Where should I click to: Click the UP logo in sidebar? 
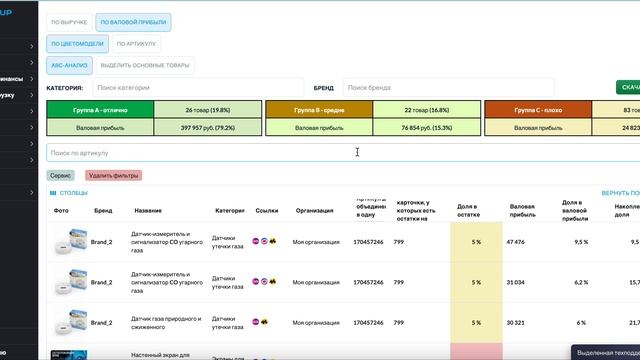click(x=6, y=12)
